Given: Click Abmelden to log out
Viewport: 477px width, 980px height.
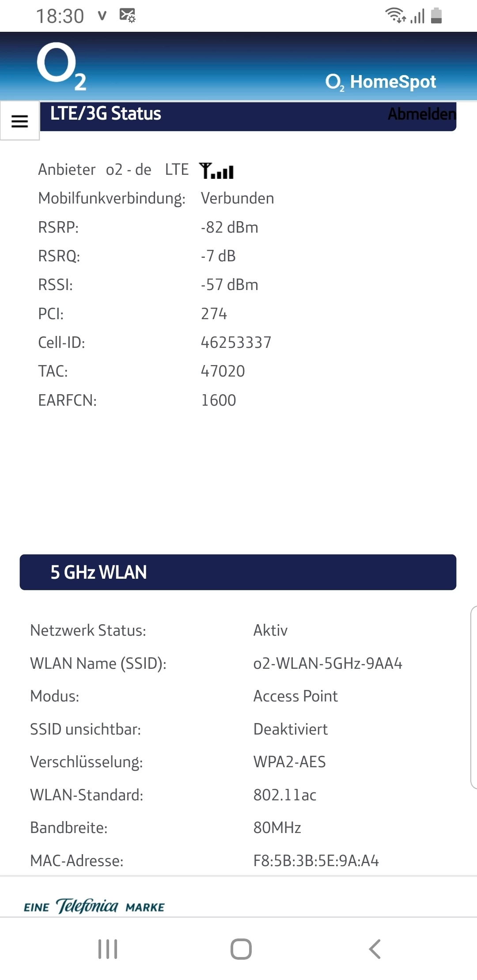Looking at the screenshot, I should tap(422, 114).
